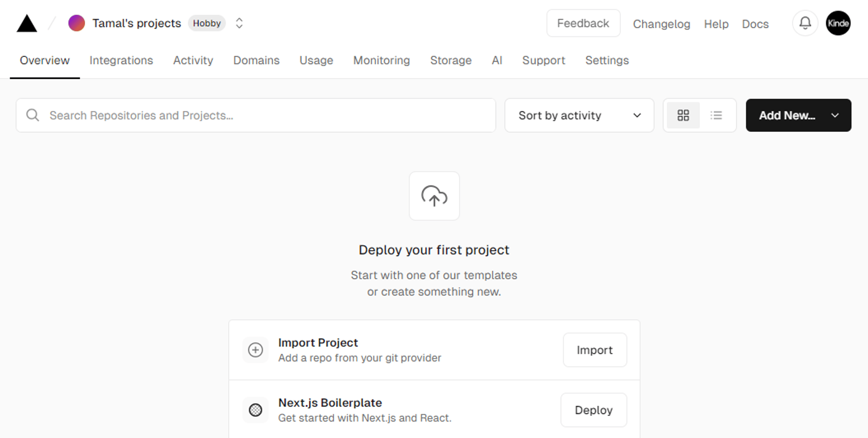Click the search magnifier icon
This screenshot has height=438, width=868.
click(33, 115)
